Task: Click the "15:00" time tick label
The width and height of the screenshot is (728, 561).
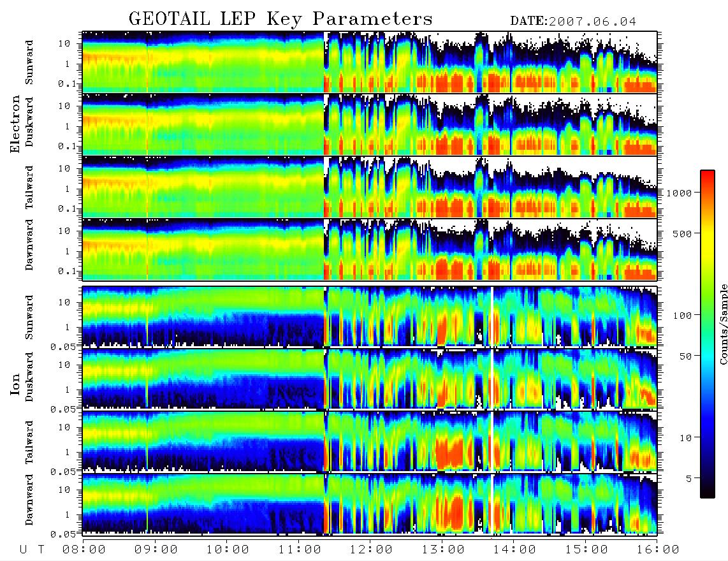Action: click(586, 550)
